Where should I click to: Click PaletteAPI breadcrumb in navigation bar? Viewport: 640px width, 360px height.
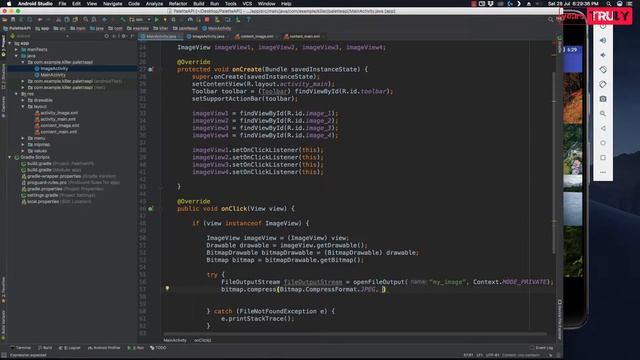17,28
